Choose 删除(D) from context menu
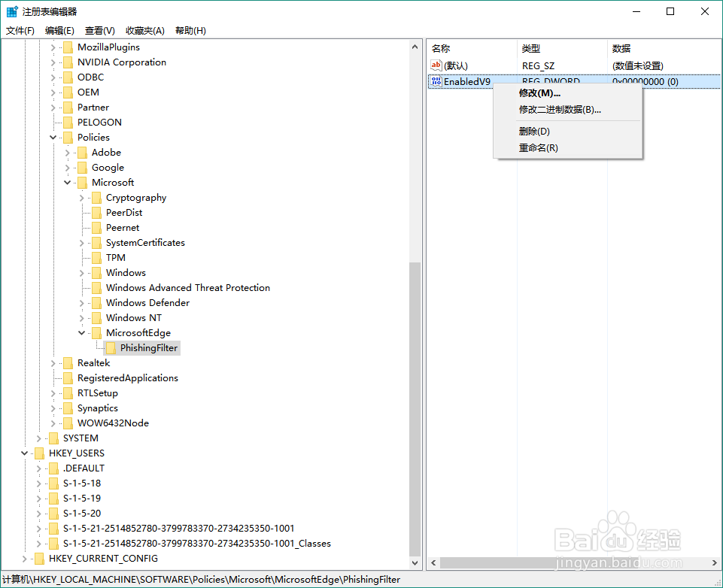Screen dimensions: 723x588 click(568, 132)
